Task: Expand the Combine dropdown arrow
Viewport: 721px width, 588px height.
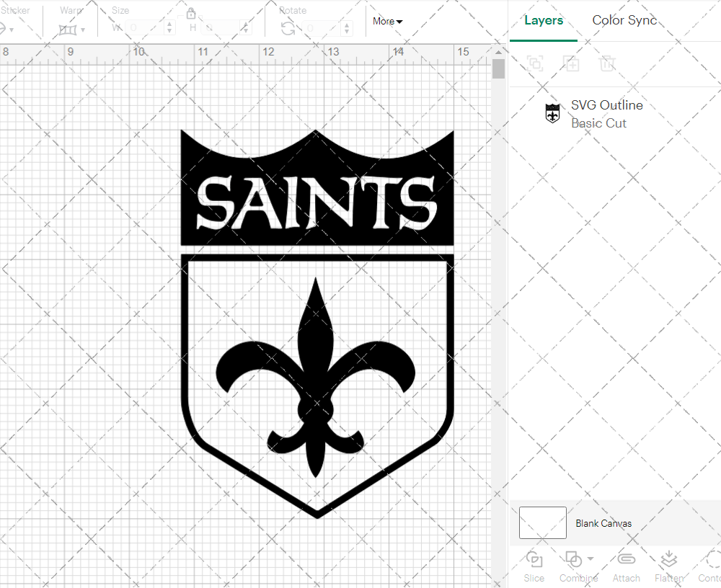Action: (x=590, y=558)
